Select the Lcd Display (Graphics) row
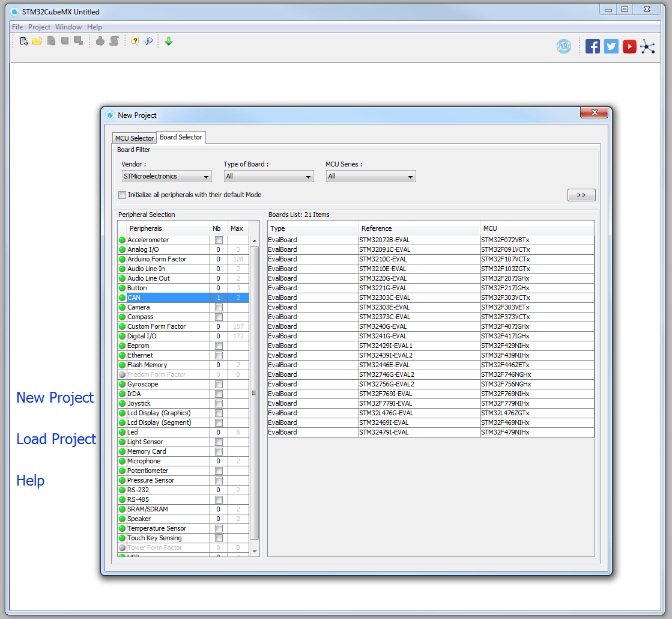 point(183,413)
